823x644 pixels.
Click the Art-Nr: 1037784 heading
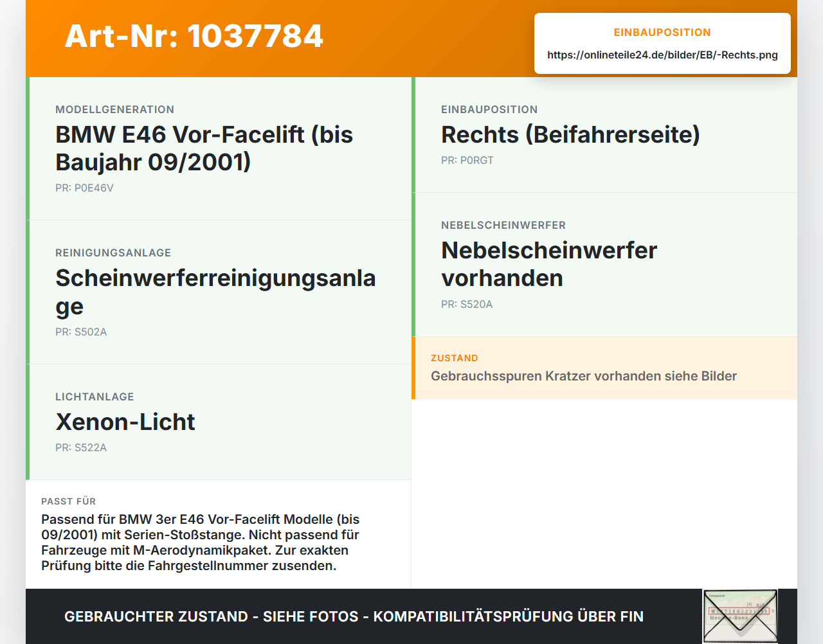click(x=194, y=36)
